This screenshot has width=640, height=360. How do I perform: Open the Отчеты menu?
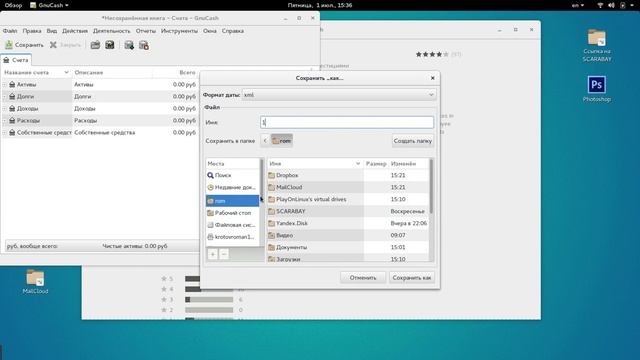click(x=146, y=31)
